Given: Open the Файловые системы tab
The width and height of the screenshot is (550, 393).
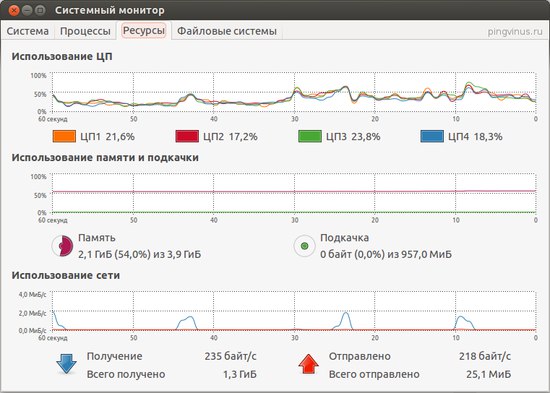Looking at the screenshot, I should 227,31.
